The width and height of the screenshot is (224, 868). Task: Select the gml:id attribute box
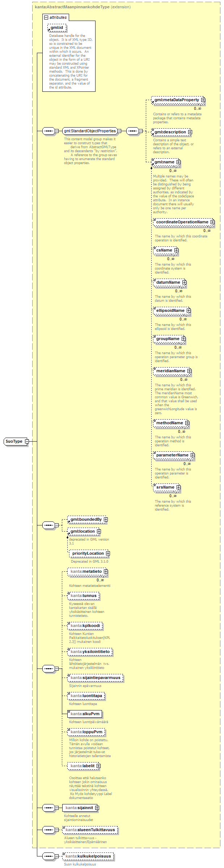(57, 27)
